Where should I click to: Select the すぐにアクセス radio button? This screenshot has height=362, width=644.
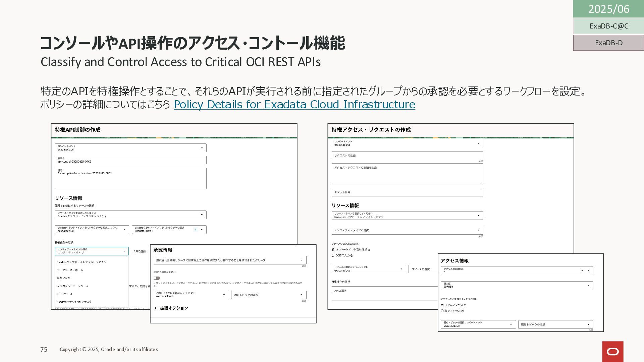point(442,305)
